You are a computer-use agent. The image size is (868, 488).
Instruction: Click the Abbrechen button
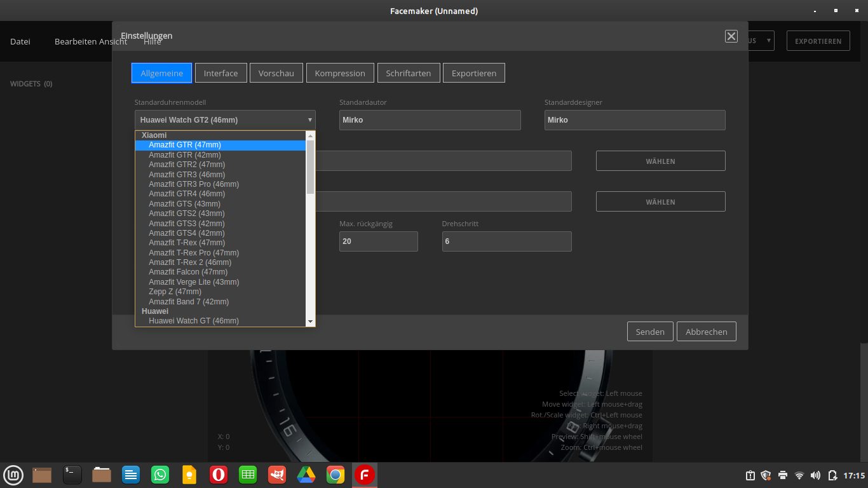pos(706,332)
